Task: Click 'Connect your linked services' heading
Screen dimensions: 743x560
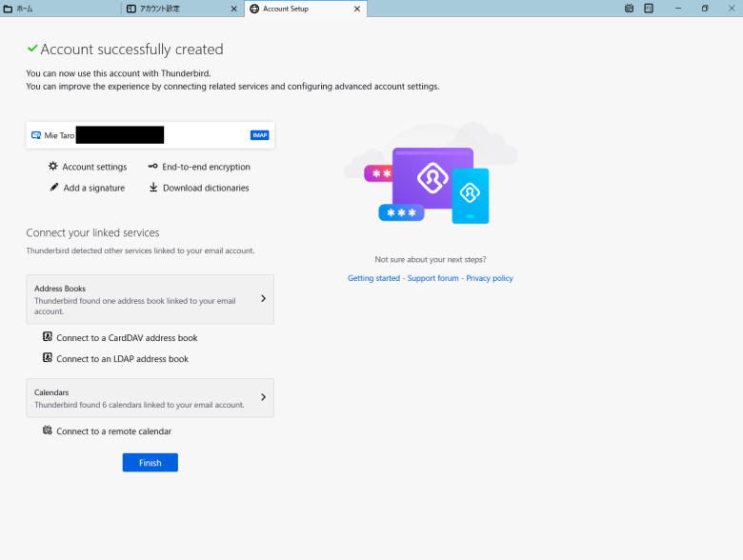Action: tap(93, 232)
